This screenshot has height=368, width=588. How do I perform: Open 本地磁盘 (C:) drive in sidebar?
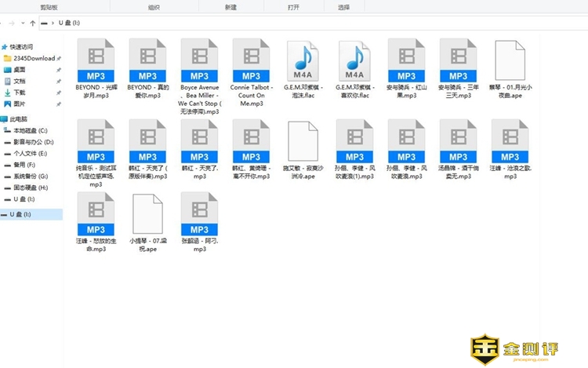coord(30,130)
